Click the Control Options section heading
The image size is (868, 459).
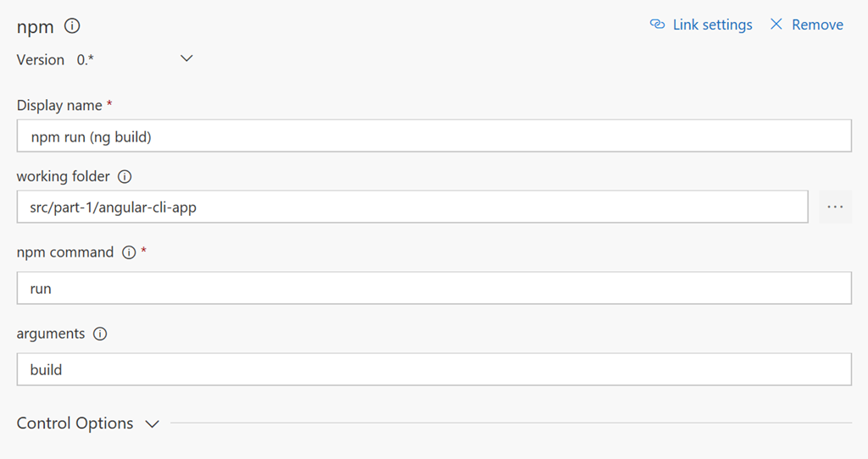coord(75,423)
